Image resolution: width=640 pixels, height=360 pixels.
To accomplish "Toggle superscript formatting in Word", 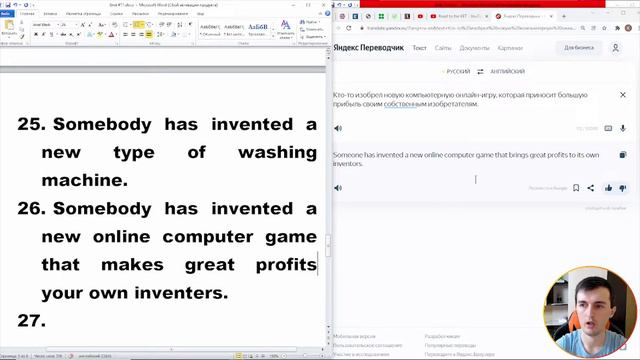I will click(x=78, y=35).
